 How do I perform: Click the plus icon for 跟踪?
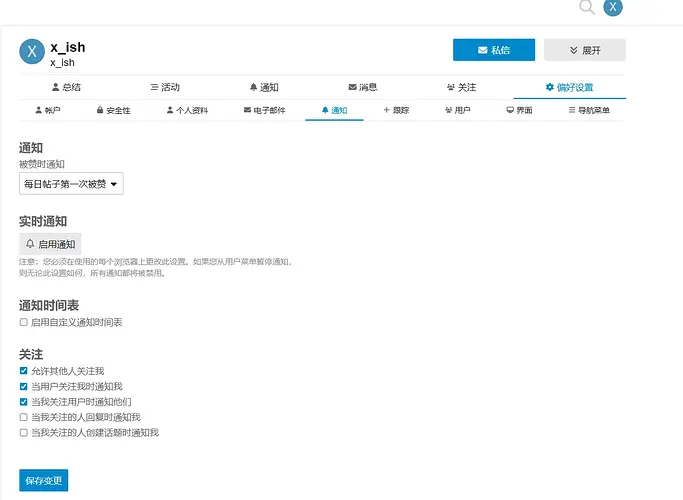[x=387, y=110]
